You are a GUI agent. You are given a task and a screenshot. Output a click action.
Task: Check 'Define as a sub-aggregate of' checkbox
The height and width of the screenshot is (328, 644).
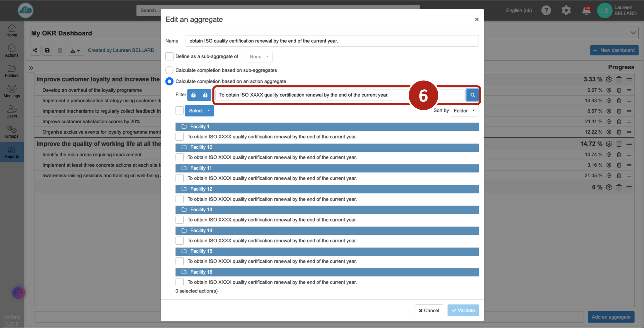[169, 57]
